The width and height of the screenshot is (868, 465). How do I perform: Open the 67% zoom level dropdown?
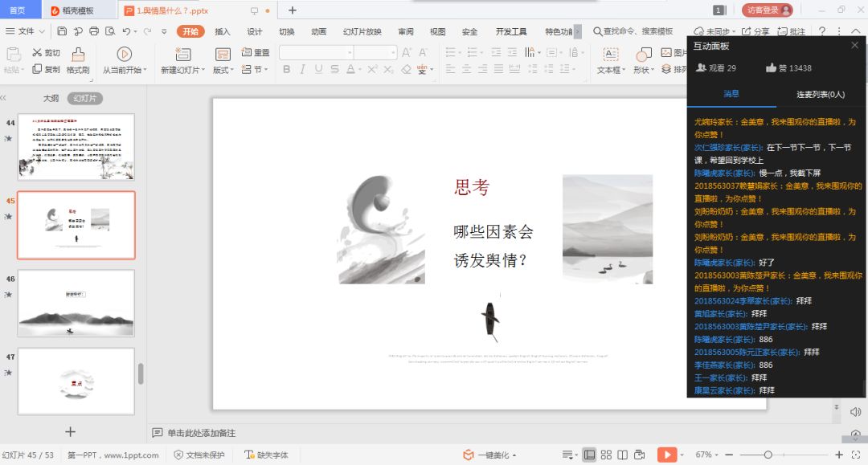(706, 455)
